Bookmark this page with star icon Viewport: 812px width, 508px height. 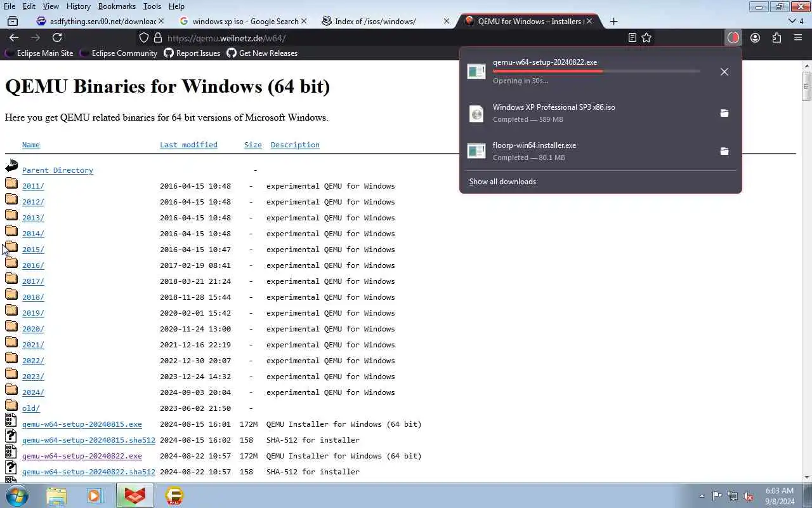[x=646, y=38]
